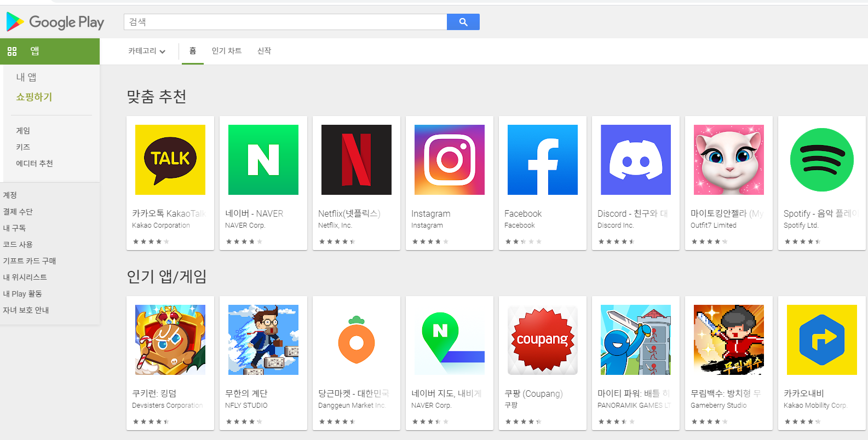Viewport: 868px width, 440px height.
Task: Click the 쿠팡 (Coupang) title text
Action: coord(533,393)
